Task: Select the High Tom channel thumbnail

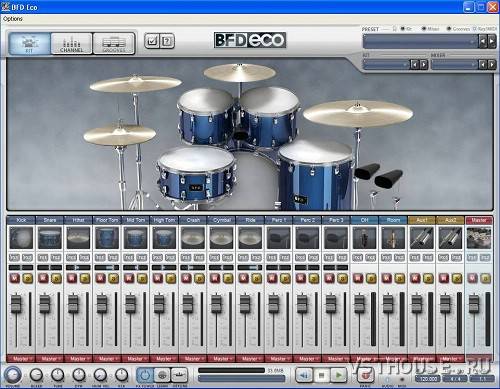Action: [x=164, y=238]
